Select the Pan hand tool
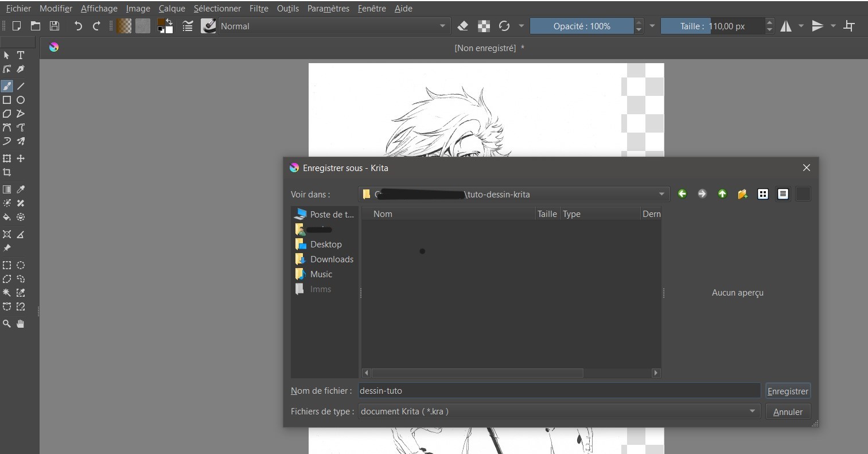This screenshot has height=454, width=868. [x=21, y=324]
